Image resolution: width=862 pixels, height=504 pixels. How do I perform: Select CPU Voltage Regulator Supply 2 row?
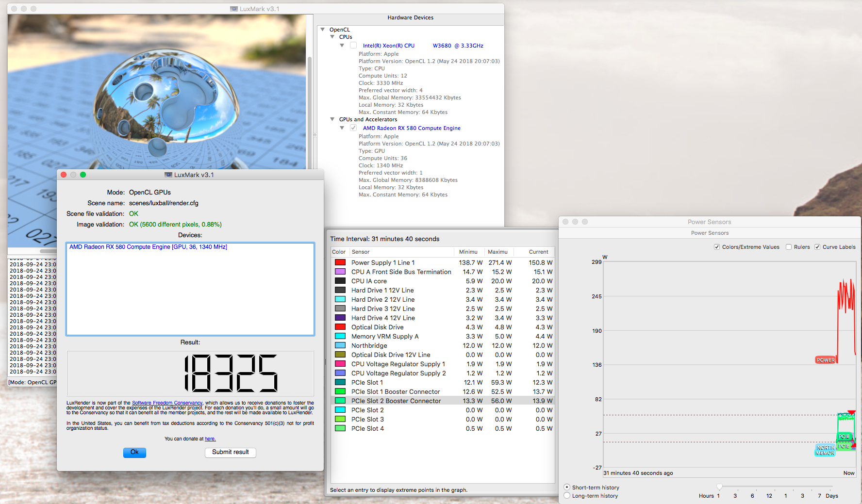442,373
